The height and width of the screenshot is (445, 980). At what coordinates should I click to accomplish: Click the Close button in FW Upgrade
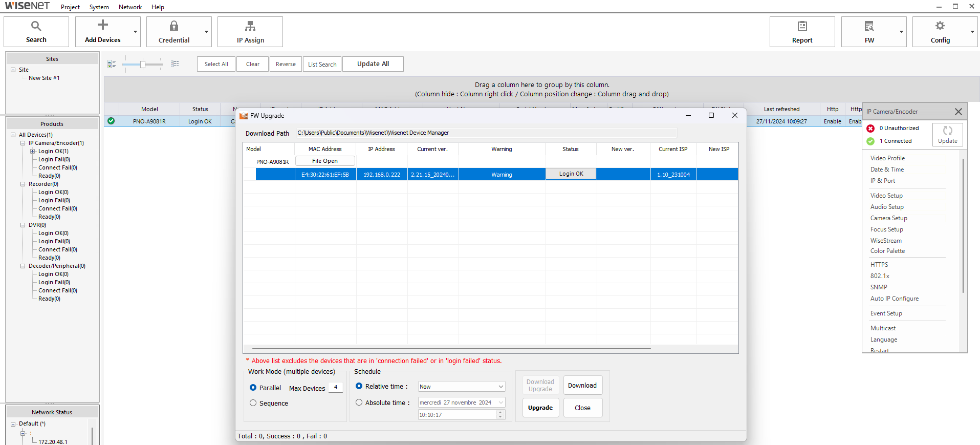[582, 408]
